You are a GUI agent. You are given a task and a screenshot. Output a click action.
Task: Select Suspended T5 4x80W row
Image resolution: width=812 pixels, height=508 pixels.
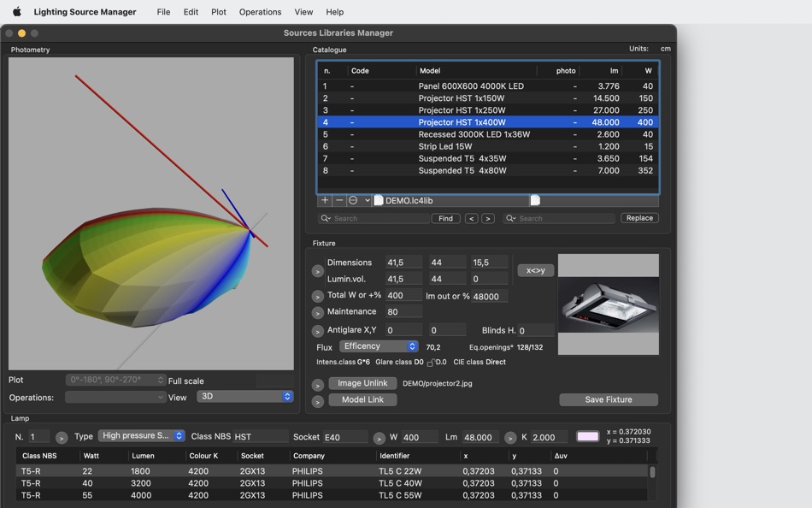pos(488,170)
